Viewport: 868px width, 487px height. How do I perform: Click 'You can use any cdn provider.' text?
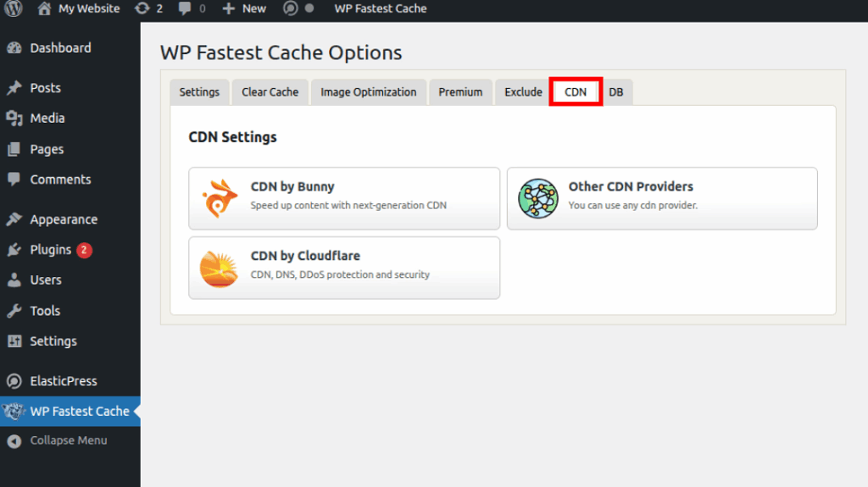point(632,205)
